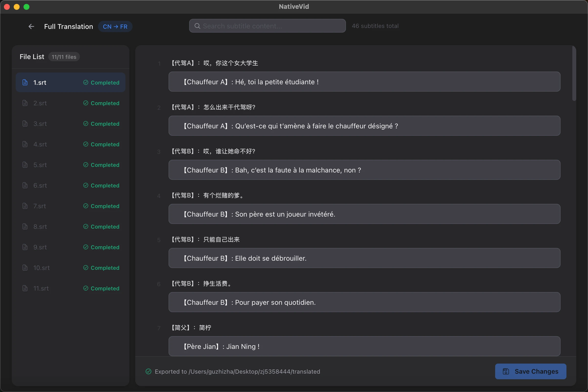This screenshot has height=392, width=588.
Task: Click the subtitle list vertical scrollbar
Action: 574,74
